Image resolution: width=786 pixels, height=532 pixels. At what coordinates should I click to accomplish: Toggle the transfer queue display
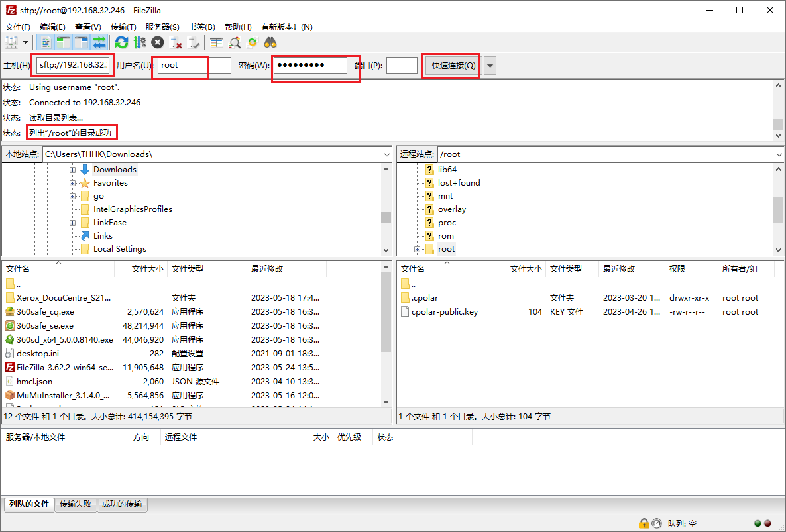tap(99, 42)
